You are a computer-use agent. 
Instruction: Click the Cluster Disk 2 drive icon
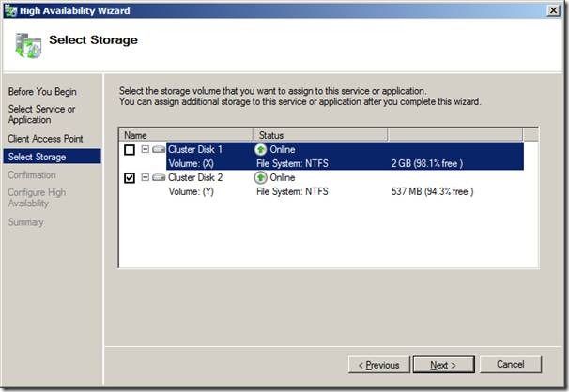click(x=159, y=177)
